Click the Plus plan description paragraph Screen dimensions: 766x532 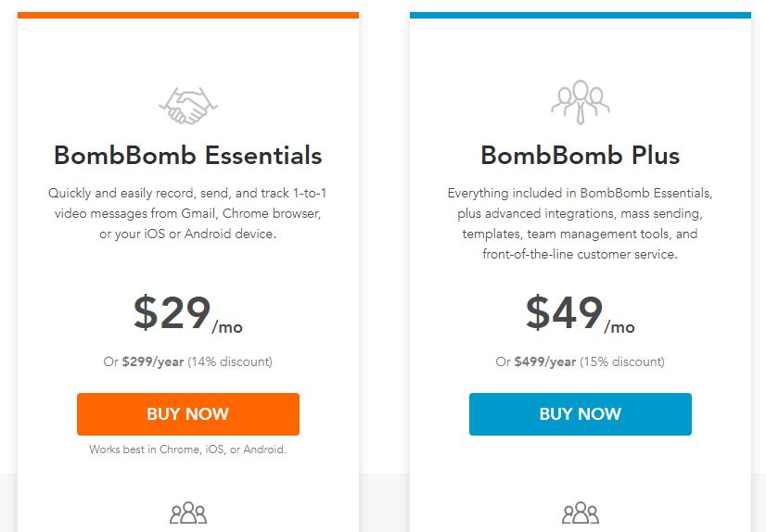(x=581, y=223)
